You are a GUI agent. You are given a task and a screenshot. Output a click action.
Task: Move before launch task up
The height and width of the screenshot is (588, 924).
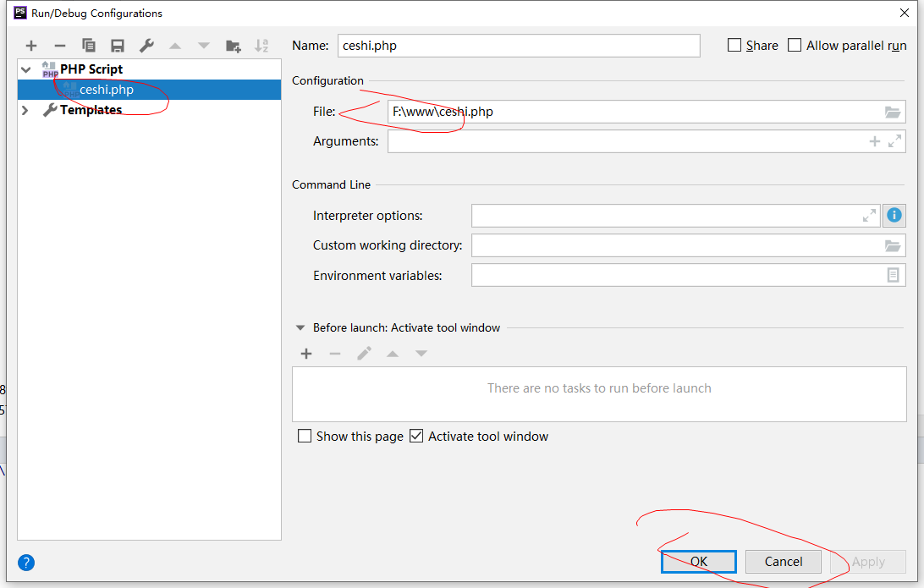click(x=393, y=354)
